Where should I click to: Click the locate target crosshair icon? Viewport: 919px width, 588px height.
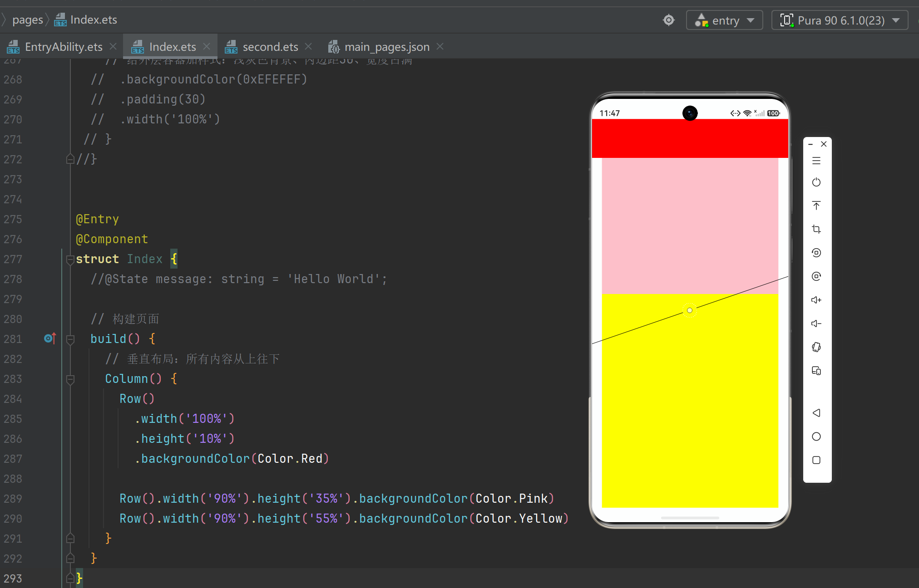pos(669,20)
